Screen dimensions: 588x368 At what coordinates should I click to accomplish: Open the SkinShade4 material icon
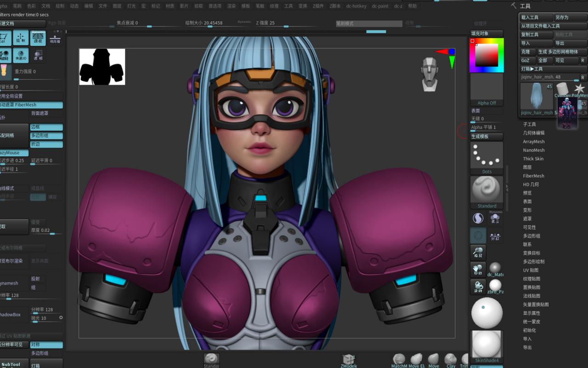486,346
